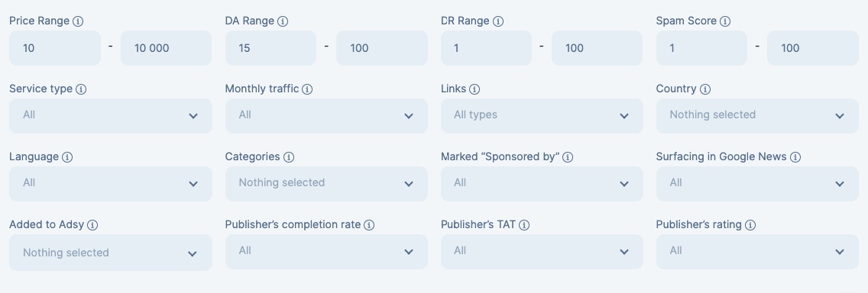Image resolution: width=868 pixels, height=293 pixels.
Task: Click the minimum Price Range field showing 10
Action: pyautogui.click(x=55, y=48)
